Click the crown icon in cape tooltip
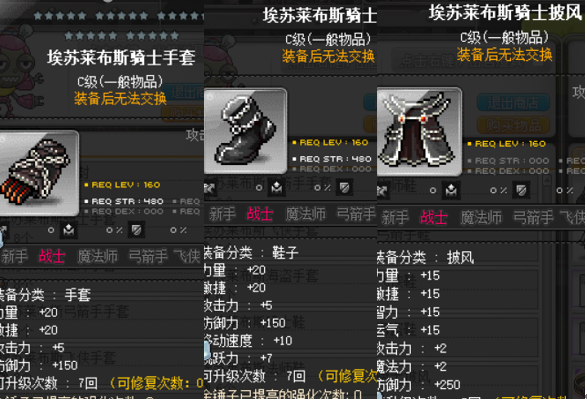This screenshot has width=587, height=401. click(x=451, y=191)
